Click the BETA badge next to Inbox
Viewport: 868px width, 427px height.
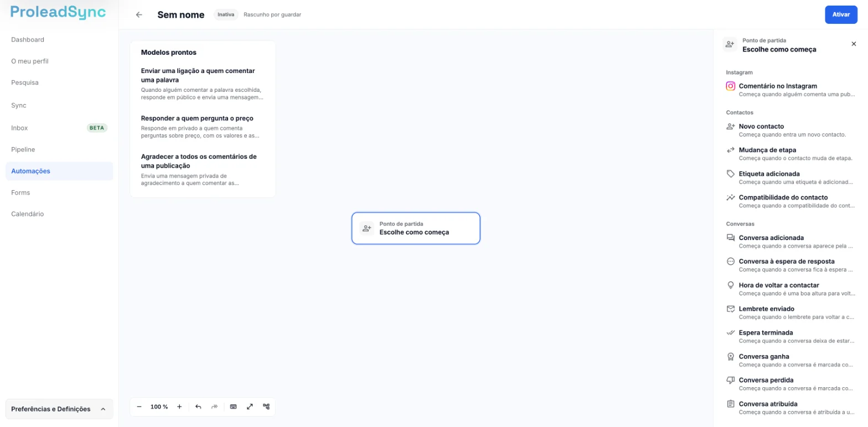(x=97, y=128)
